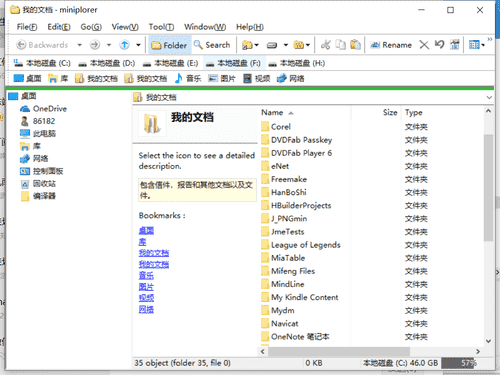Viewport: 500px width, 375px height.
Task: Open the dropdown arrow beside the up button
Action: click(138, 45)
